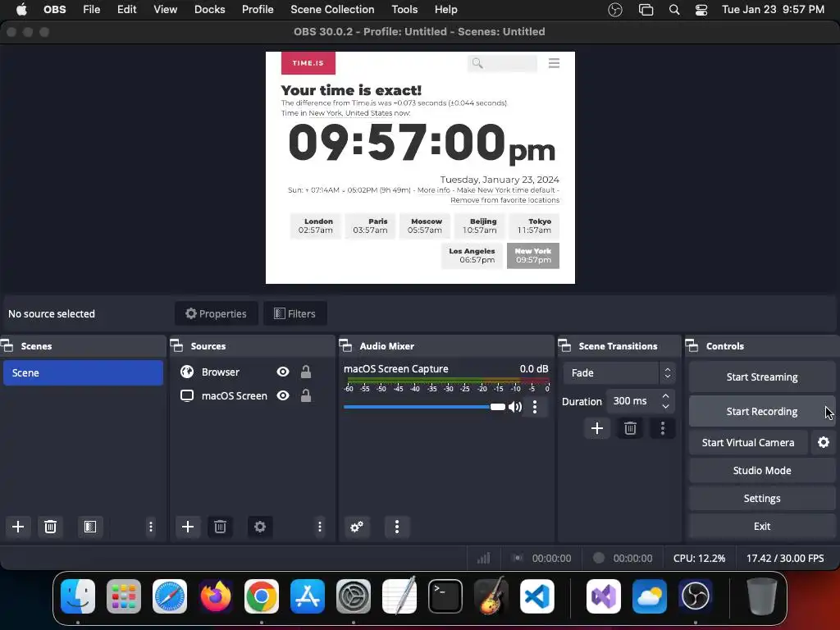
Task: Click the macOS Screen source display icon
Action: click(x=187, y=396)
